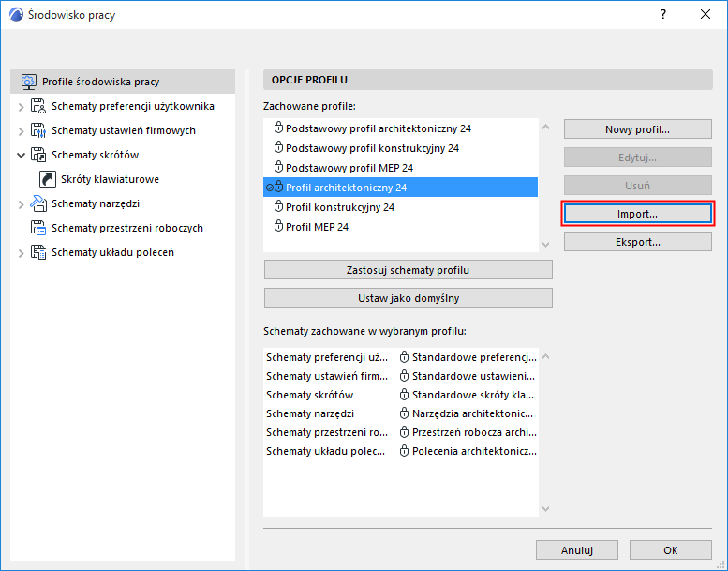Select Podstawowy profil architektoniczny 24 profile
The width and height of the screenshot is (728, 571).
point(400,128)
